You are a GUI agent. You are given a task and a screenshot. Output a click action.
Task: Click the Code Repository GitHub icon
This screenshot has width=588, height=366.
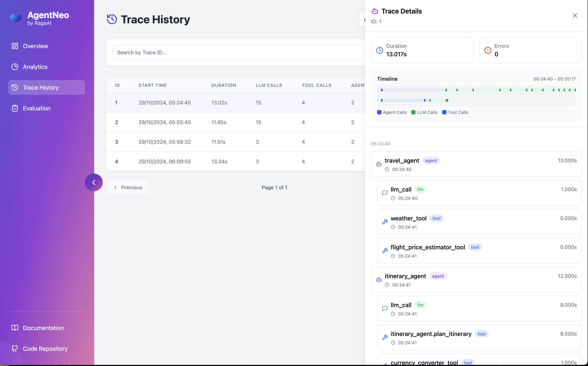tap(15, 349)
